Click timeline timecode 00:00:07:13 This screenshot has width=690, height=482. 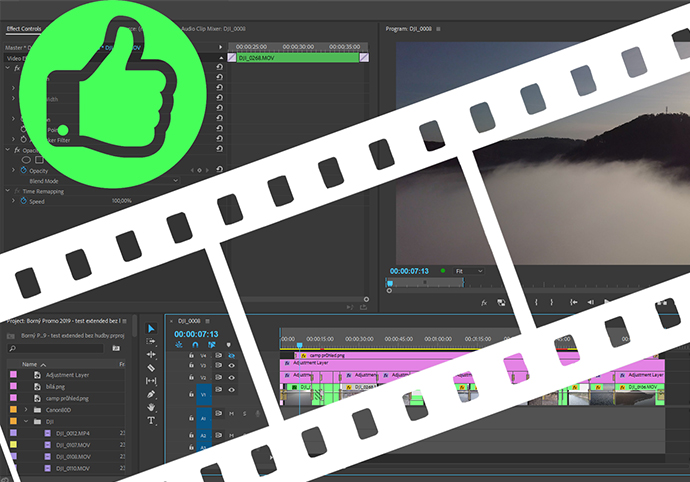tap(196, 334)
